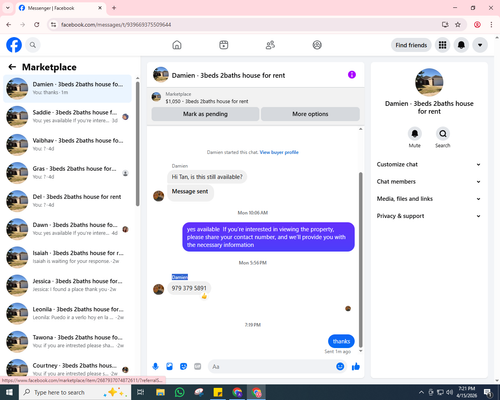Click the Marketplace listing $1,050 banner

[255, 97]
